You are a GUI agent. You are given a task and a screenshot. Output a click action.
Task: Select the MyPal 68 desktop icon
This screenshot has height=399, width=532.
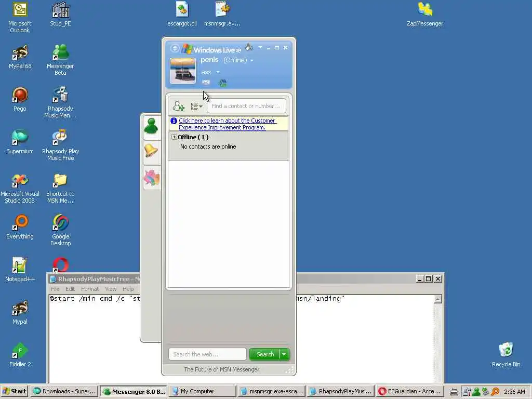(20, 57)
